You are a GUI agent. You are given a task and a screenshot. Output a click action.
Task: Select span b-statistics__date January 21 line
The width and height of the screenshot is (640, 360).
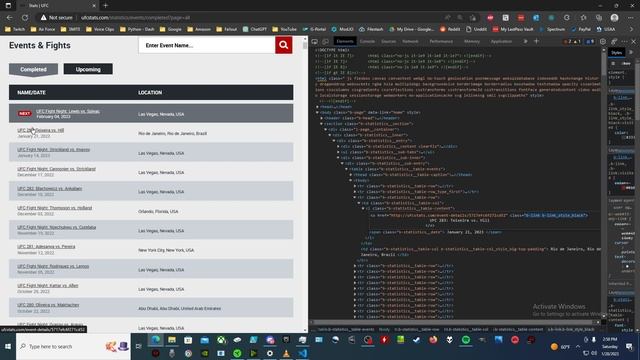tap(436, 232)
